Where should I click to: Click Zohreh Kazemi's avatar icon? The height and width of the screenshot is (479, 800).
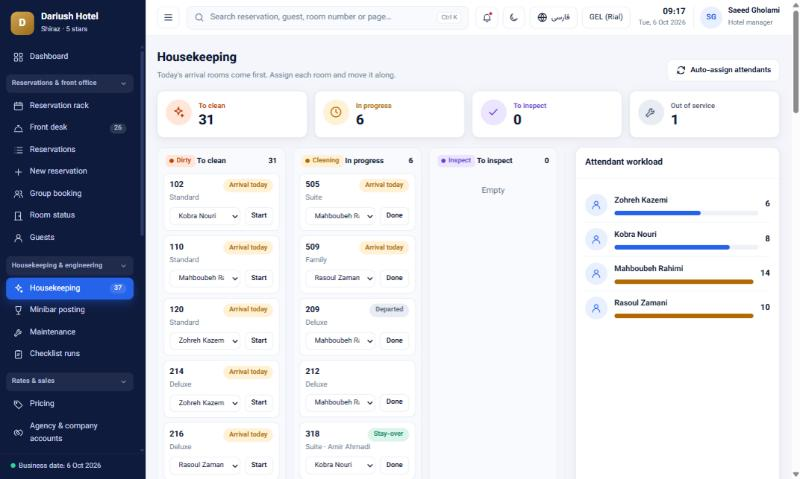(x=595, y=205)
